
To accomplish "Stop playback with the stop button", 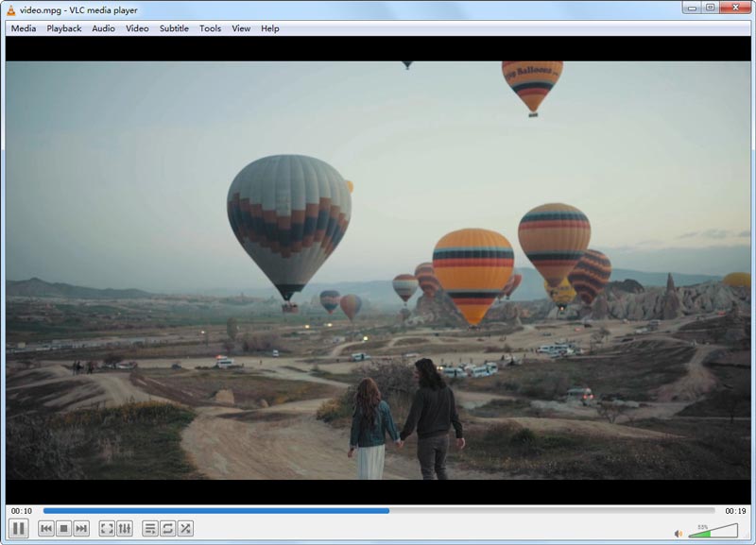I will [x=62, y=529].
